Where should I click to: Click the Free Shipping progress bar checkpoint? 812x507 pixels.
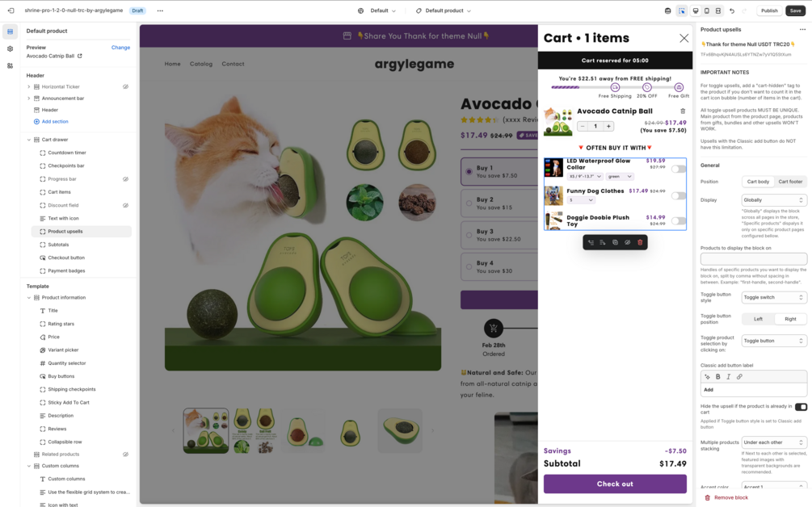pos(615,87)
